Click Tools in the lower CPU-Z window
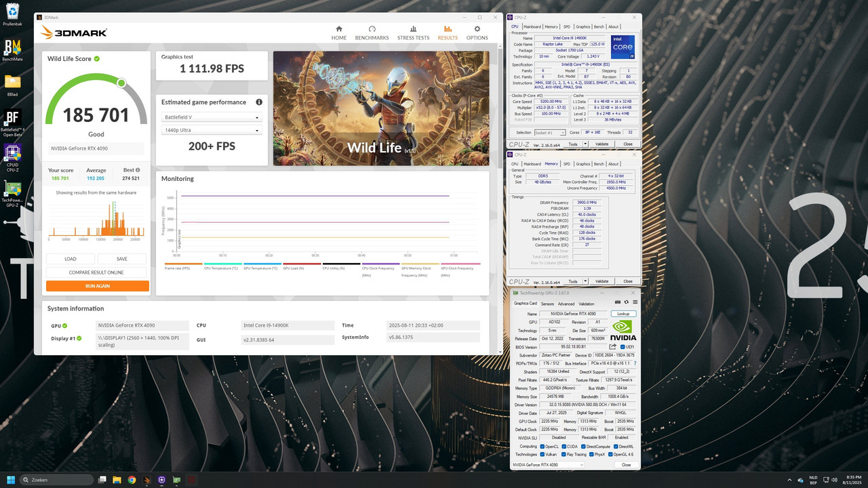 (572, 281)
